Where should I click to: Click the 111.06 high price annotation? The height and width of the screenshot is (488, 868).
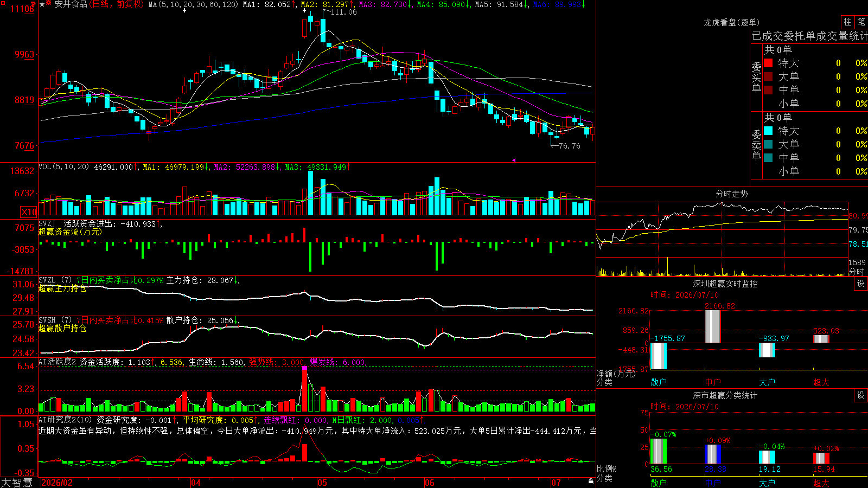click(x=343, y=12)
